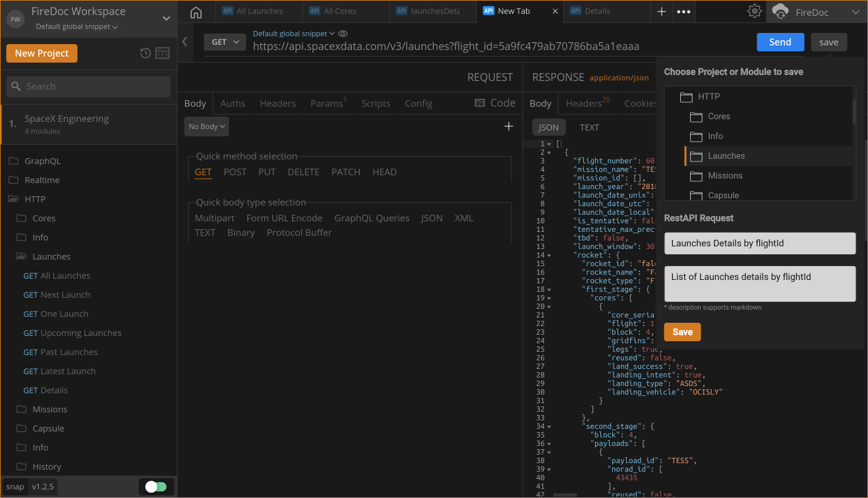The height and width of the screenshot is (498, 868).
Task: Click orange Save button in save dialog
Action: [x=682, y=332]
